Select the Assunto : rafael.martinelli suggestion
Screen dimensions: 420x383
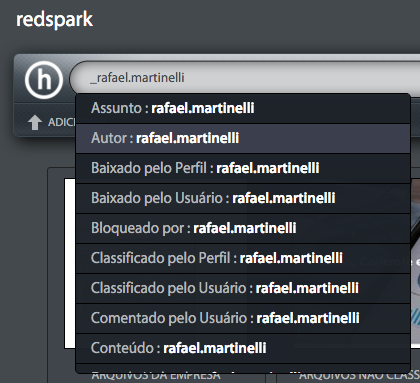point(243,108)
